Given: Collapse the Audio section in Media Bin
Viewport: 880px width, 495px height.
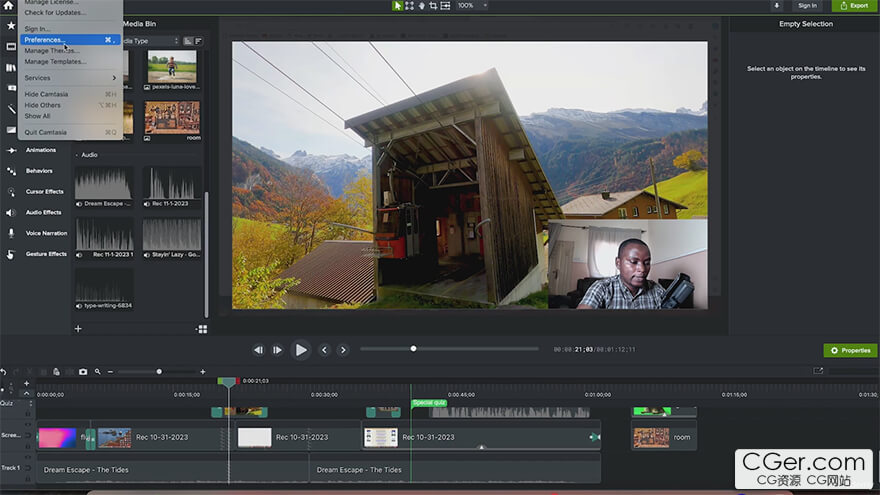Looking at the screenshot, I should point(77,155).
